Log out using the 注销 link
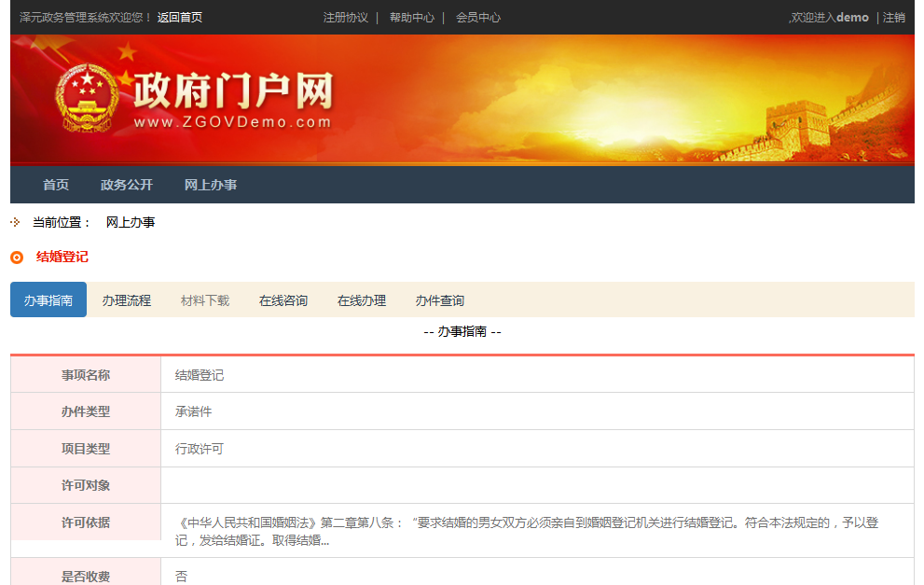 [894, 18]
